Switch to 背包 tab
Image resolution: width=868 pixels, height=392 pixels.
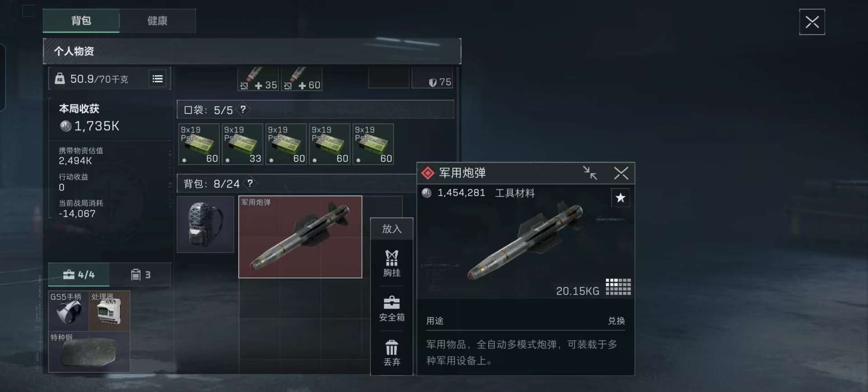81,21
